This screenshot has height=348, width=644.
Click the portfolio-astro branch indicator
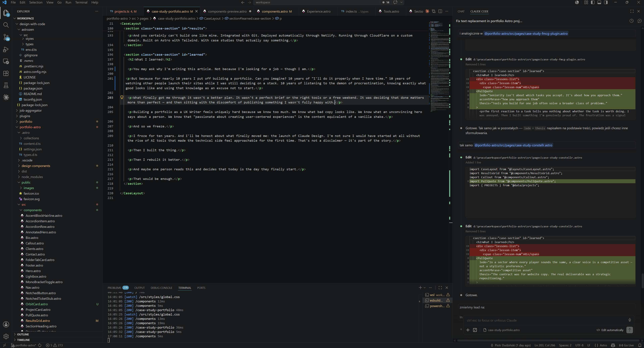click(x=24, y=345)
